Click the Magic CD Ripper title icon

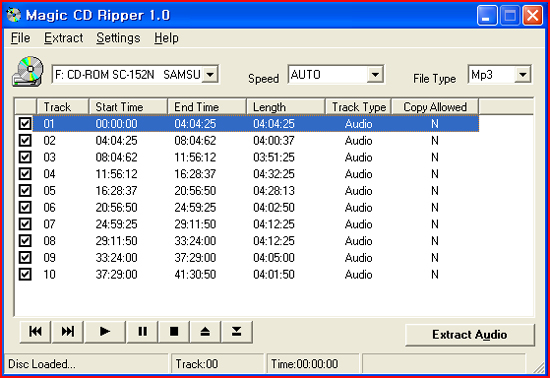point(14,15)
